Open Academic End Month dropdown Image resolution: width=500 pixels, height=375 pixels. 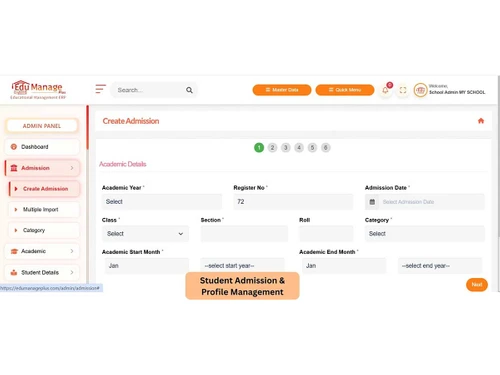click(x=344, y=266)
